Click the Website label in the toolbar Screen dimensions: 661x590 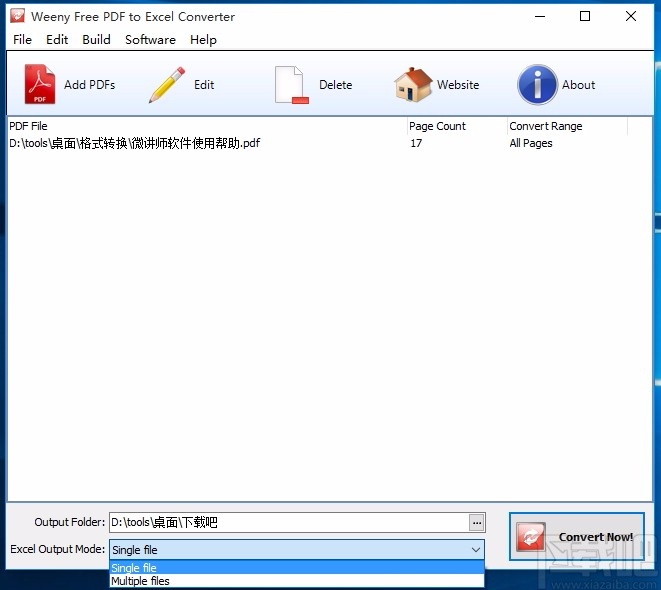pyautogui.click(x=458, y=85)
